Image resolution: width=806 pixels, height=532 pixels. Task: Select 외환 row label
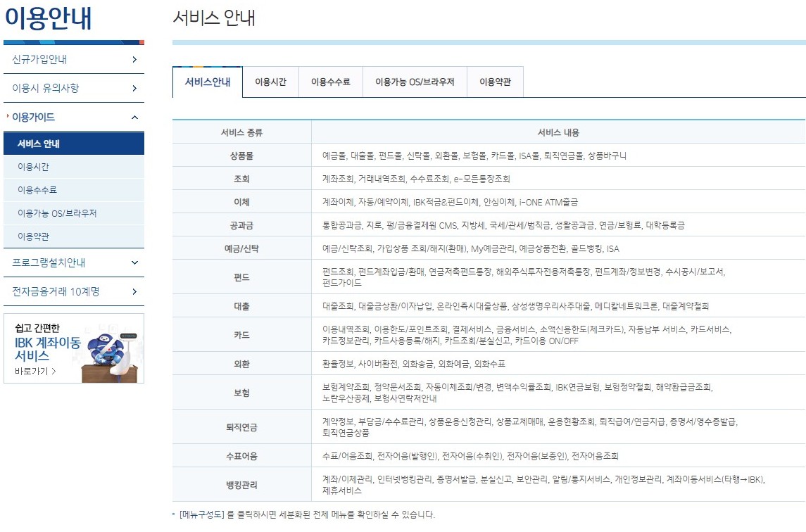[x=241, y=364]
